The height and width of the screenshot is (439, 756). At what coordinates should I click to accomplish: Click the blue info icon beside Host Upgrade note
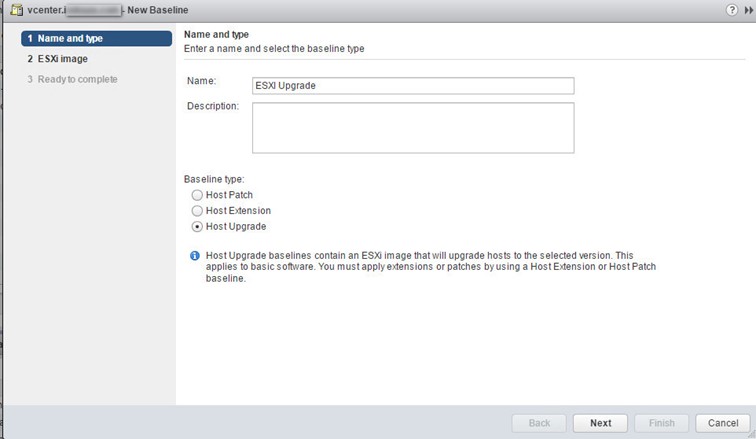coord(195,256)
